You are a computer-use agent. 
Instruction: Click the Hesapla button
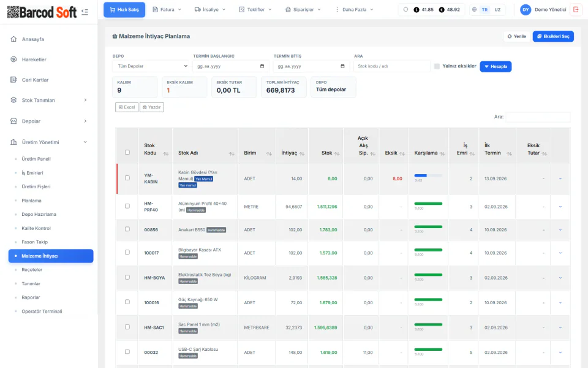pyautogui.click(x=496, y=66)
